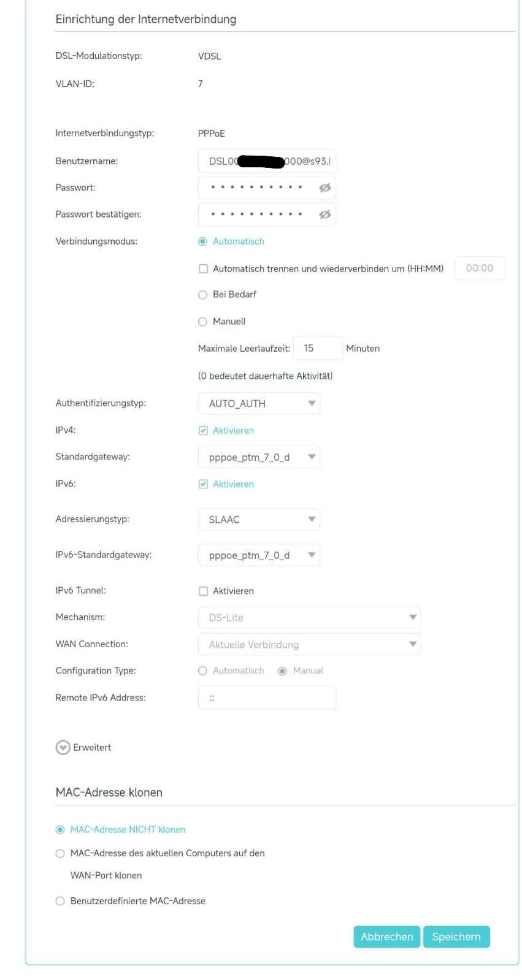Show password in the Passwort field
The height and width of the screenshot is (980, 522).
(324, 188)
